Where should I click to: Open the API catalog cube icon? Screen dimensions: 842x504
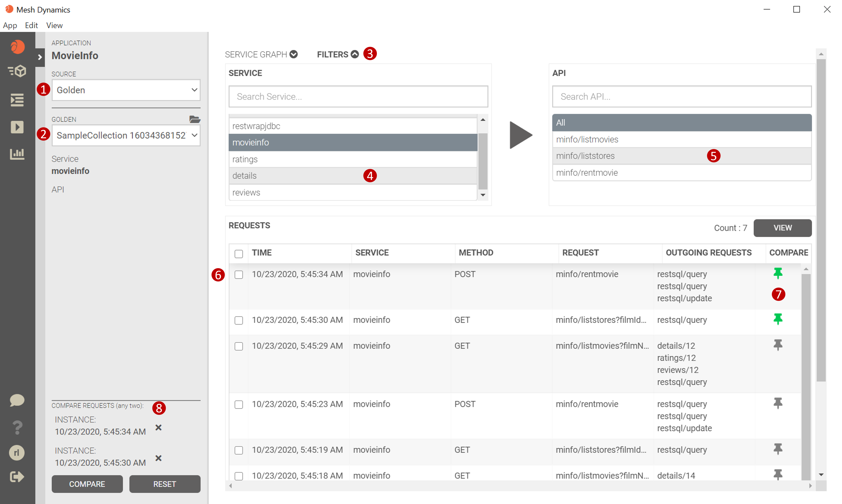(17, 71)
